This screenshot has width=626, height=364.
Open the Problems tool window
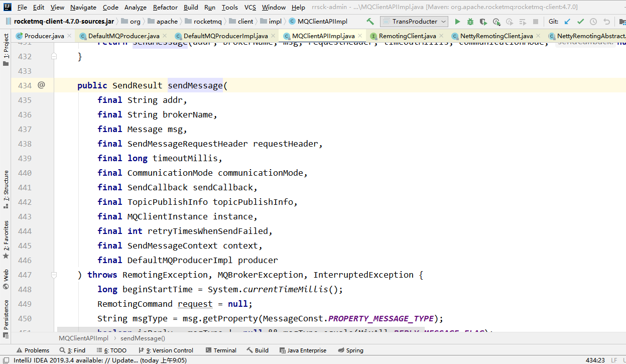33,350
